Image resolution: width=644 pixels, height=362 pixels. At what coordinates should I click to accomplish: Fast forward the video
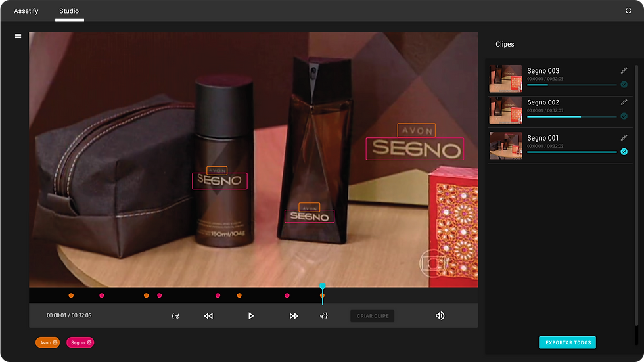pos(294,315)
